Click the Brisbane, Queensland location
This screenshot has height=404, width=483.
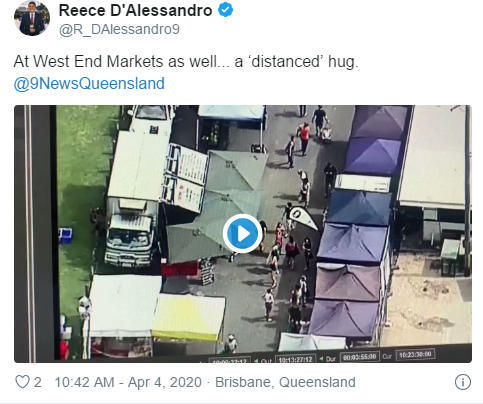tap(285, 382)
